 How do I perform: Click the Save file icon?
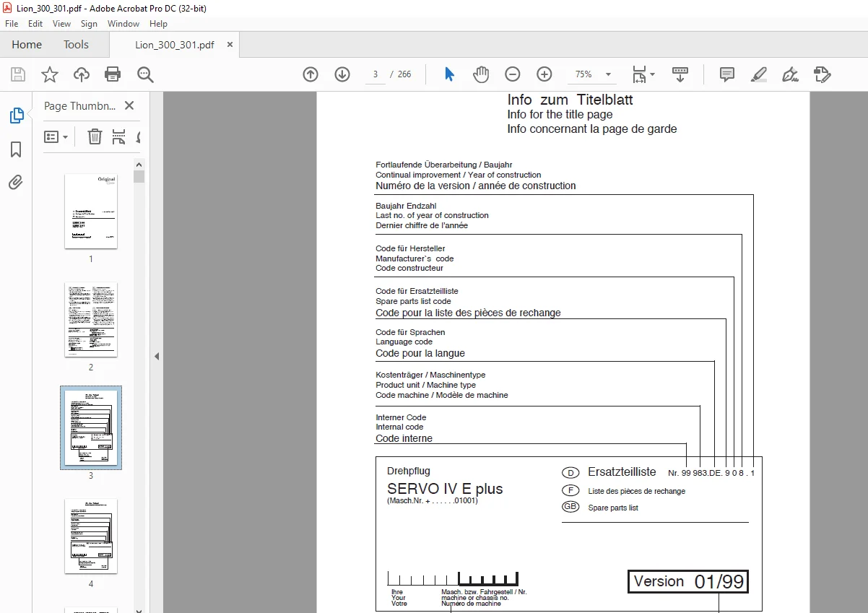18,74
